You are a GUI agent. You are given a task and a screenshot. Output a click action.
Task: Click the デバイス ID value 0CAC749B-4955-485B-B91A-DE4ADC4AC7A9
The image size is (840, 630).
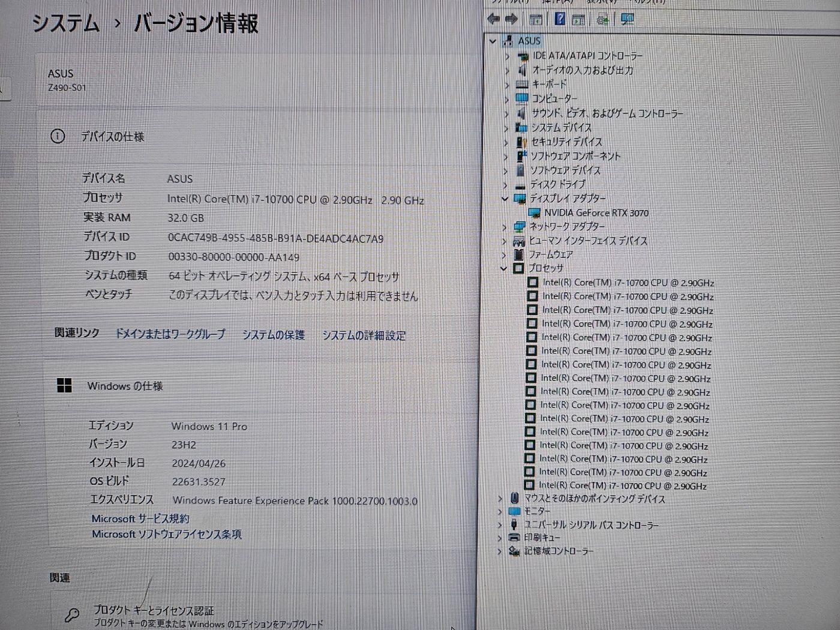click(276, 238)
